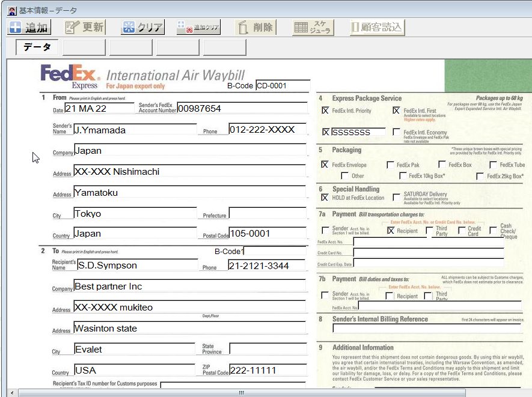Check Recipient checkbox in section 7b
The width and height of the screenshot is (532, 397).
(x=389, y=296)
